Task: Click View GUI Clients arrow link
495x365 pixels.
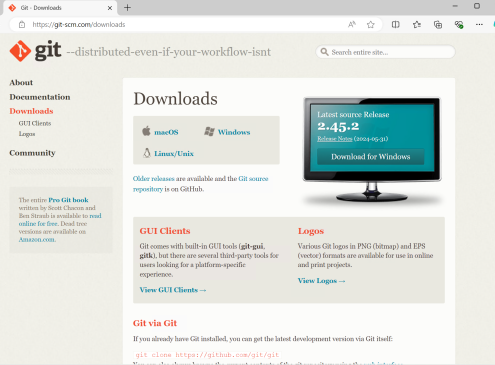Action: [x=173, y=290]
